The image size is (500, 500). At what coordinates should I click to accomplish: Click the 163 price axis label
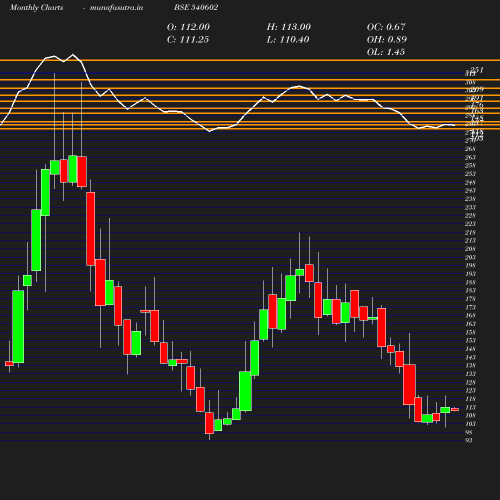[470, 324]
